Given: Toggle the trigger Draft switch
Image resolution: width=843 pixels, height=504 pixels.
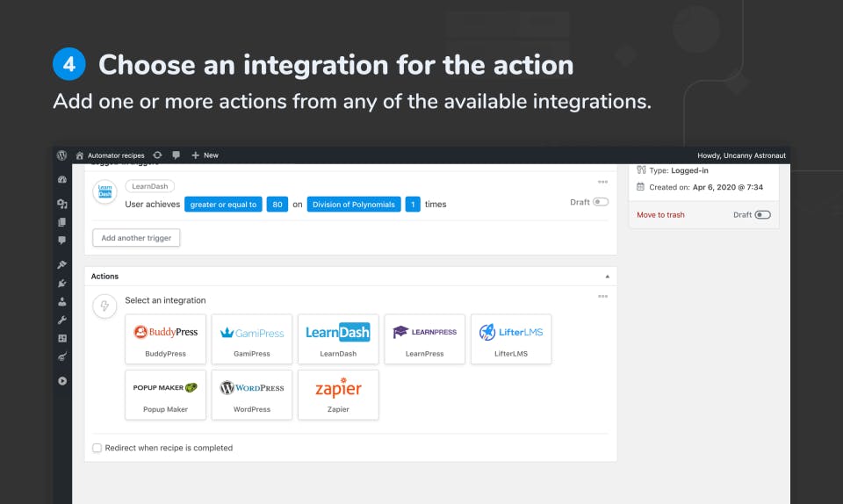Looking at the screenshot, I should pyautogui.click(x=601, y=202).
